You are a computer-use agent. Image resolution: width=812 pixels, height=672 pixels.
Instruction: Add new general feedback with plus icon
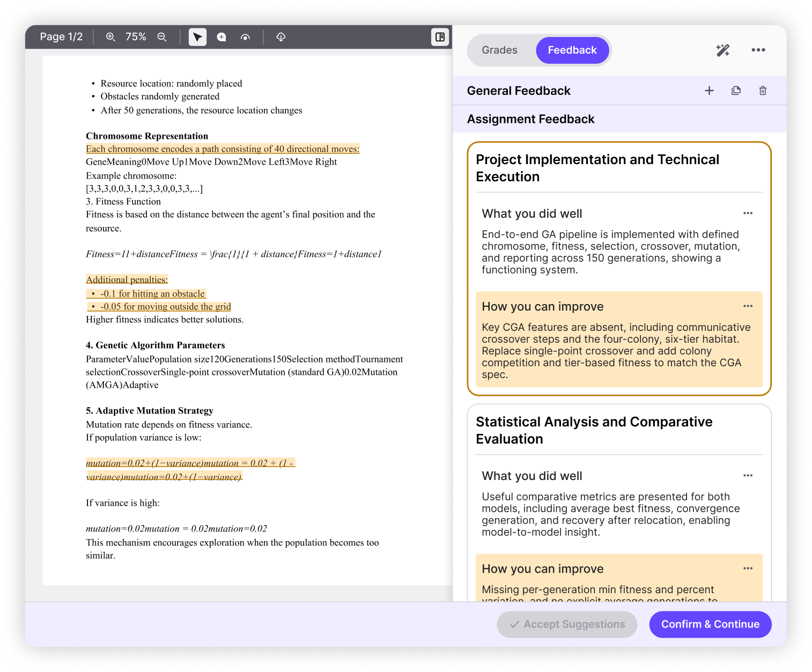[709, 91]
